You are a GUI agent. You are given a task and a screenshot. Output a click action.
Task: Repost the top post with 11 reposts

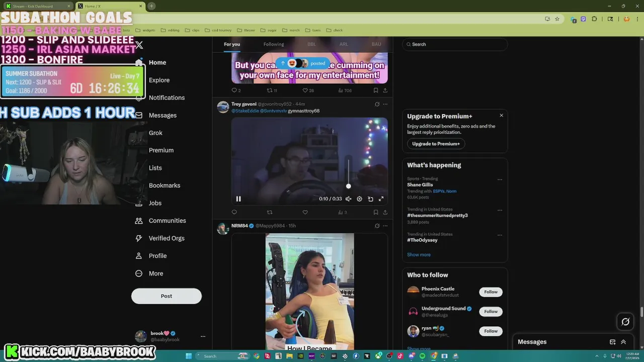(272, 90)
